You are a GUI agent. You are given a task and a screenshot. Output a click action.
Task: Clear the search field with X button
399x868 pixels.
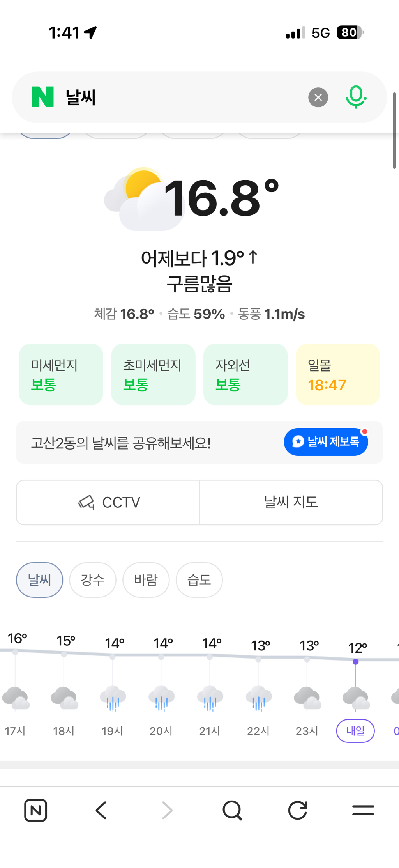tap(318, 97)
